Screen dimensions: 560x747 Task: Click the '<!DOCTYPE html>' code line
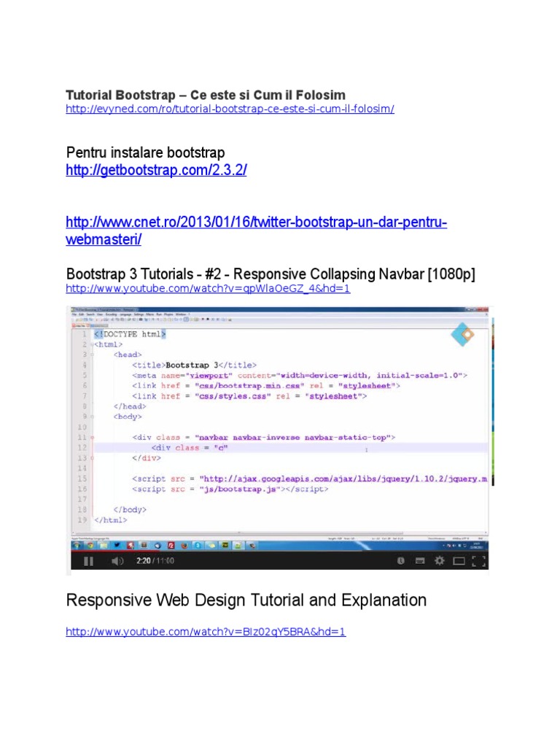tap(130, 334)
